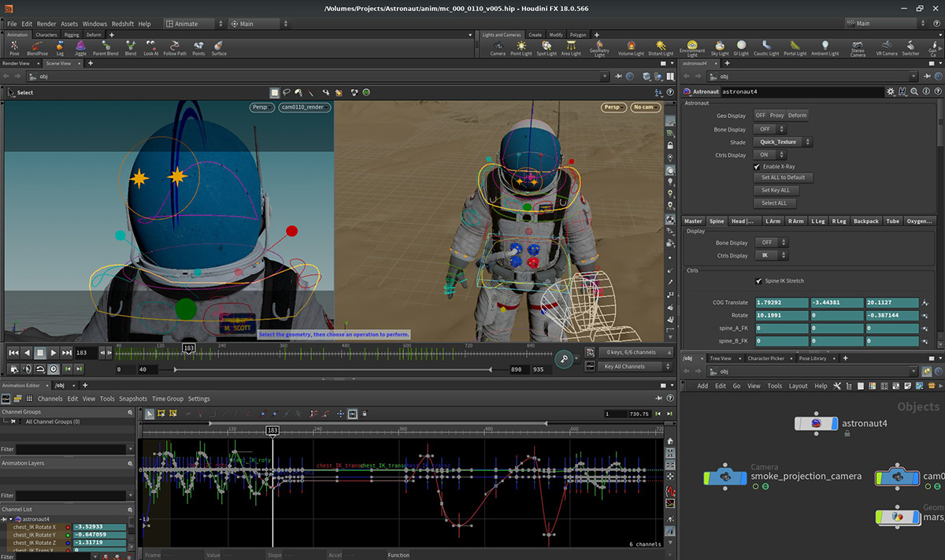Open the Redshift menu
Viewport: 945px width, 560px height.
(x=123, y=24)
